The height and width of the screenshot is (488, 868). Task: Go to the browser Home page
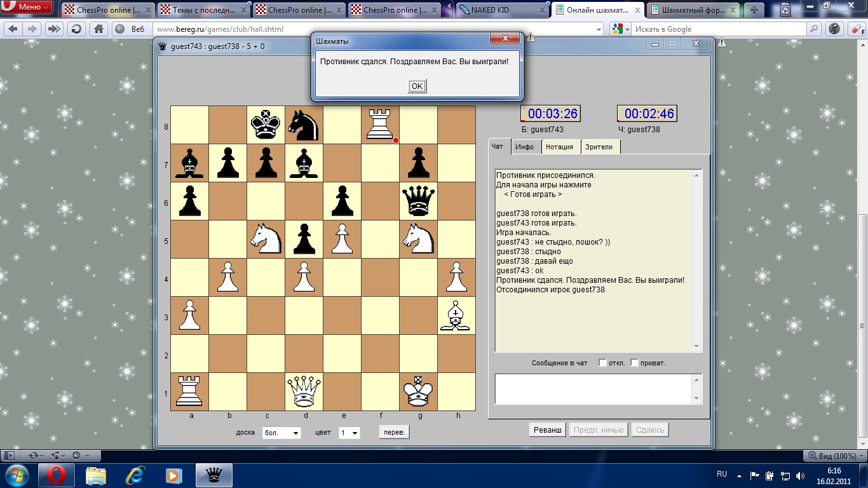[x=98, y=29]
